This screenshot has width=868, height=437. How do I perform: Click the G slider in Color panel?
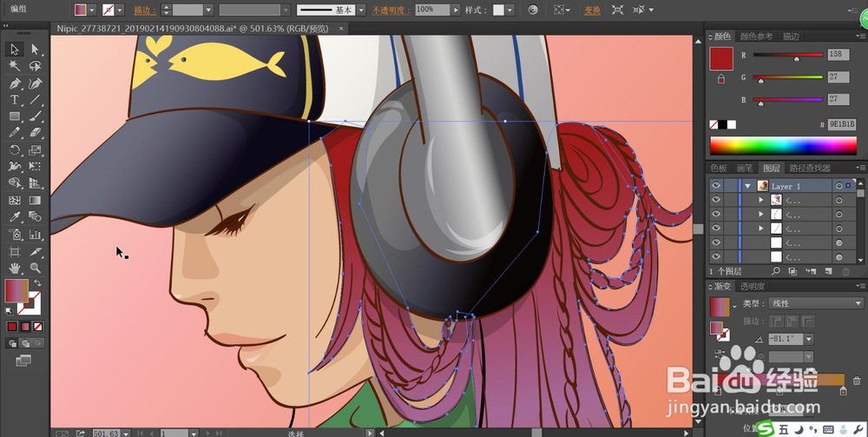click(x=788, y=77)
